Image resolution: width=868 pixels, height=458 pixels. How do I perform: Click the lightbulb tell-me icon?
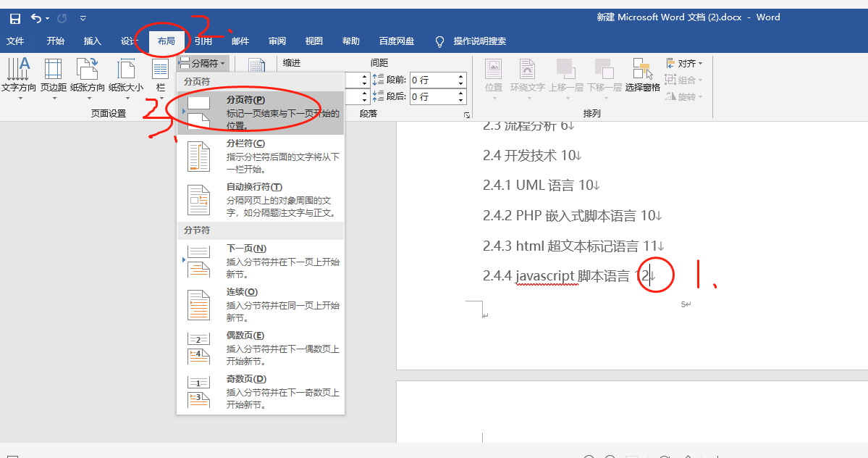(x=439, y=41)
